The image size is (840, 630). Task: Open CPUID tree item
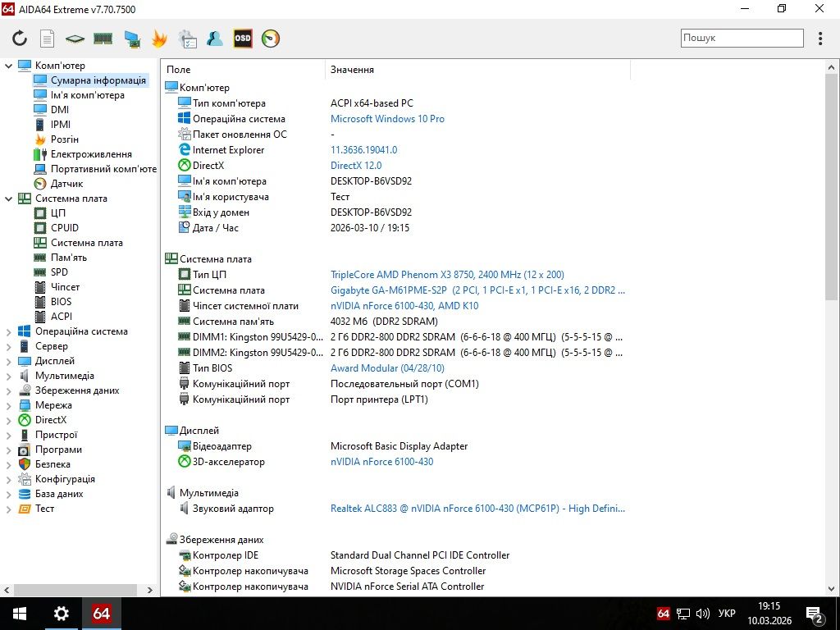tap(64, 228)
